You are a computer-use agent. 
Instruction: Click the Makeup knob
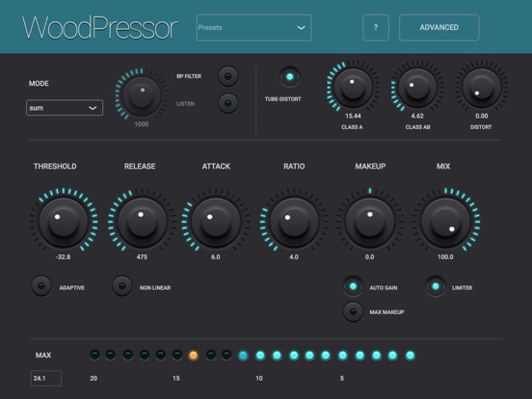(x=370, y=223)
